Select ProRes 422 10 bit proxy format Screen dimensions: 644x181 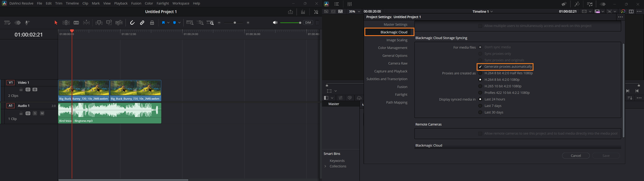point(480,93)
